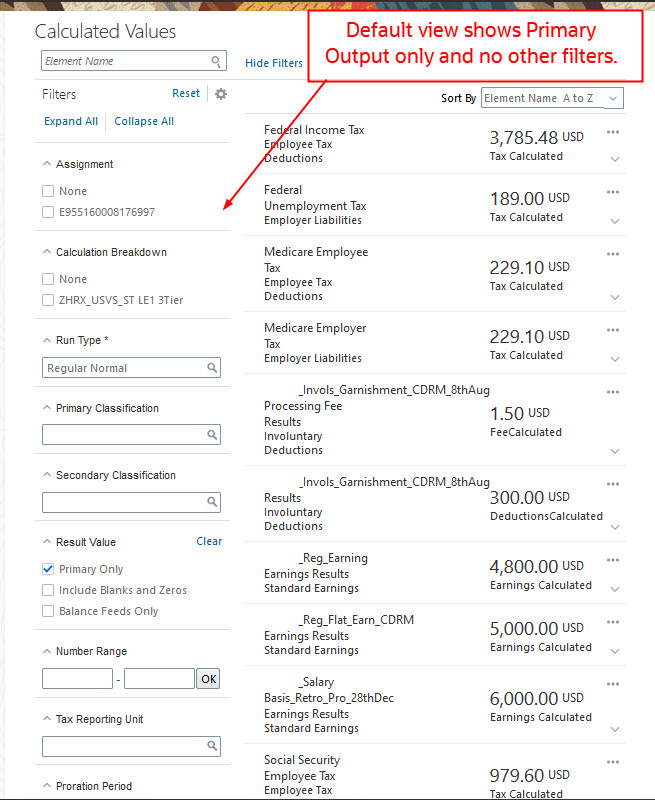Collapse the Calculation Breakdown filter section

point(46,252)
